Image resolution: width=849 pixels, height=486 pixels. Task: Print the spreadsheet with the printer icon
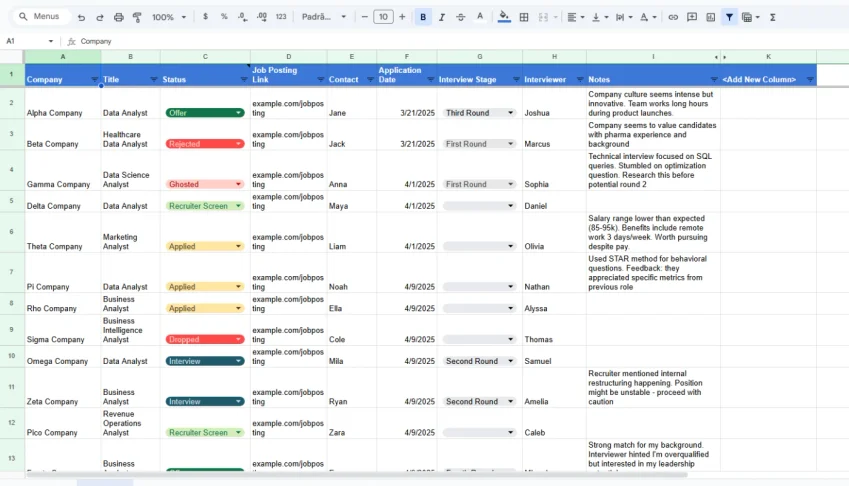pos(119,17)
